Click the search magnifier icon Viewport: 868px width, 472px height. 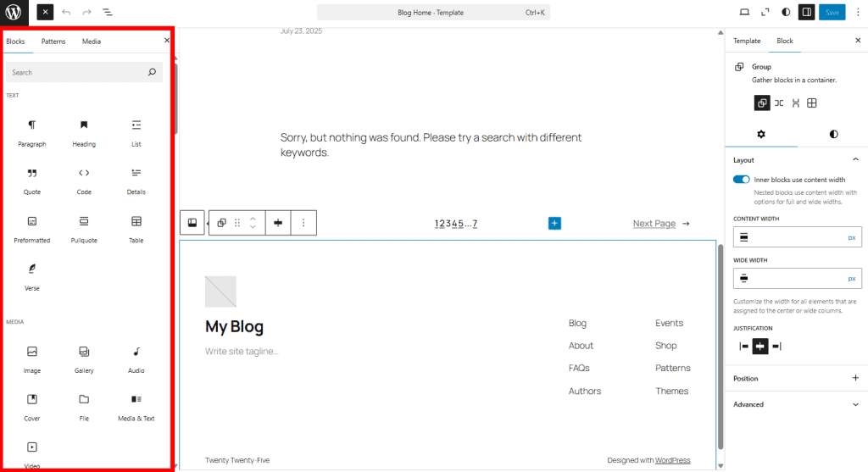point(153,72)
